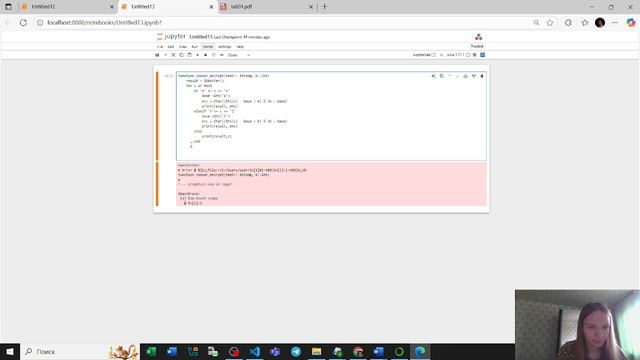The image size is (640, 360).
Task: Click the kernel status circle indicator
Action: (x=468, y=55)
